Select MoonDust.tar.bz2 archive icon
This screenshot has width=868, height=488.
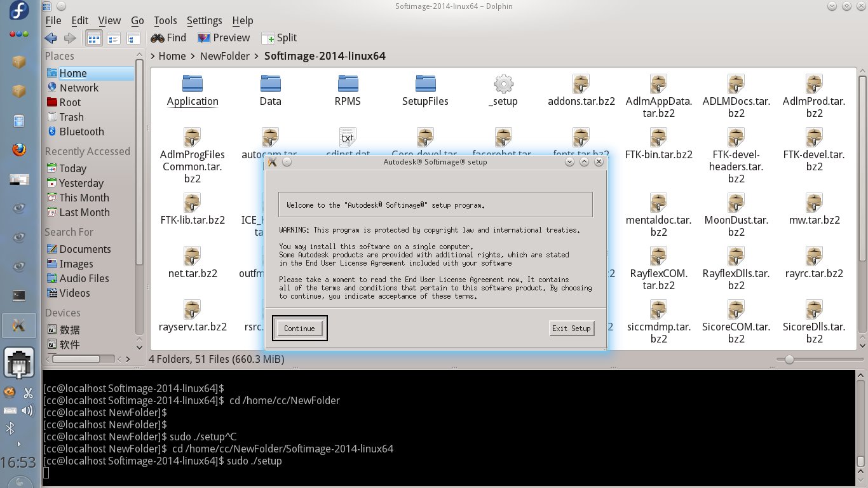[736, 203]
